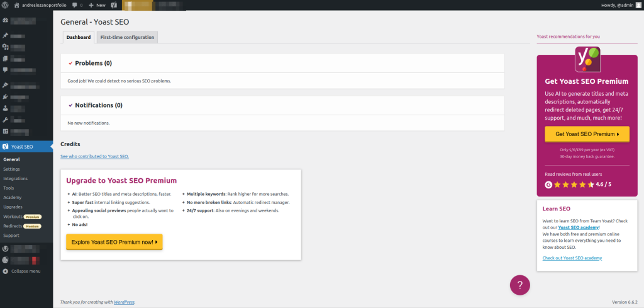Click the Credits heading
The image size is (644, 308).
pos(70,144)
